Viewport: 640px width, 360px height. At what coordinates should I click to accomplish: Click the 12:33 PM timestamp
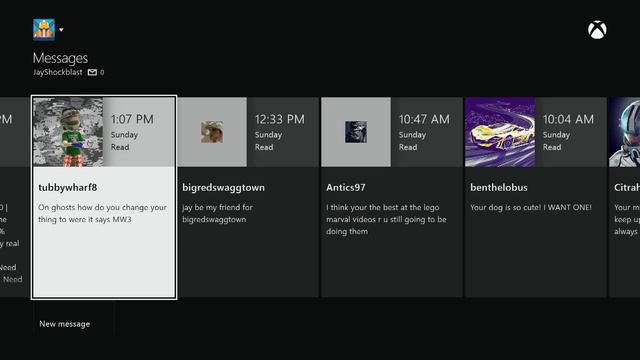click(280, 119)
